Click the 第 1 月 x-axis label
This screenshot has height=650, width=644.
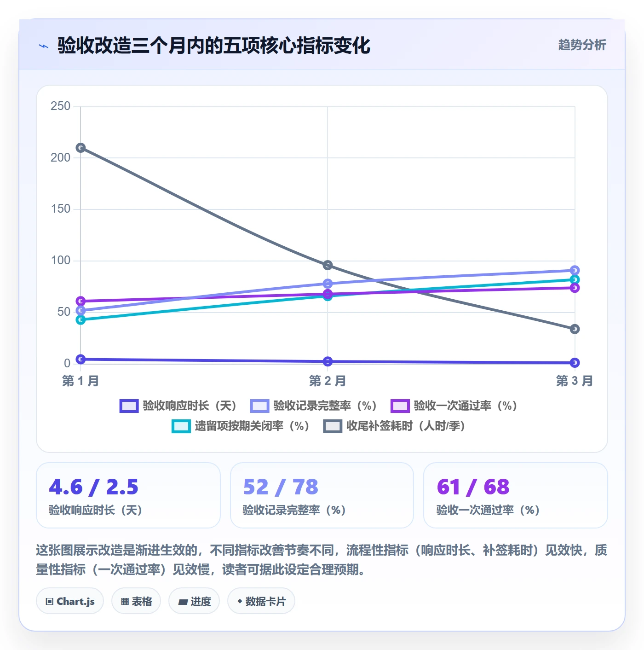pos(80,381)
